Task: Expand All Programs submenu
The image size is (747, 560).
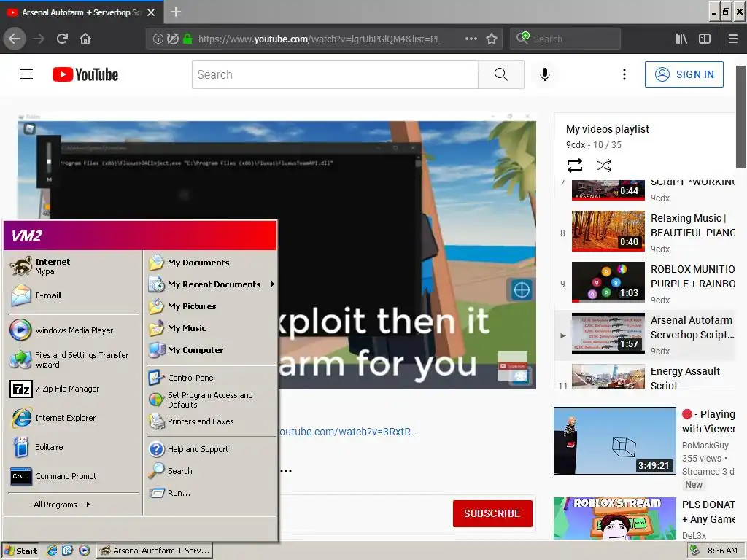Action: click(61, 505)
